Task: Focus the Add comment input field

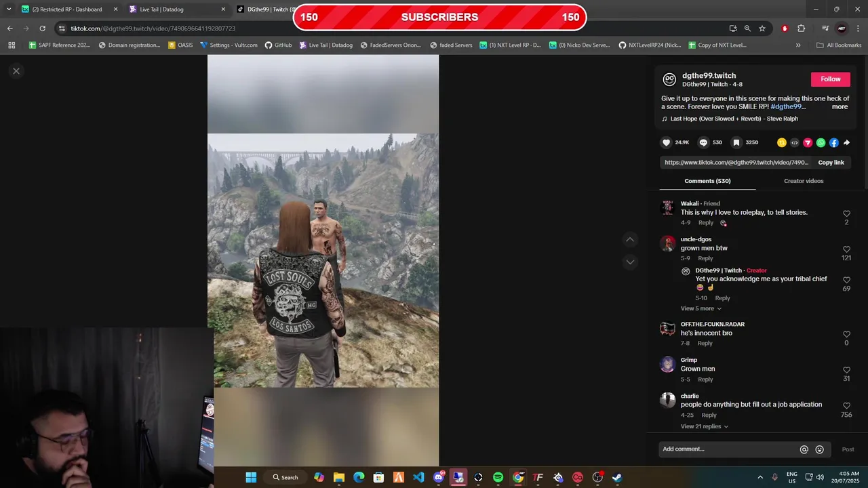Action: click(x=729, y=449)
